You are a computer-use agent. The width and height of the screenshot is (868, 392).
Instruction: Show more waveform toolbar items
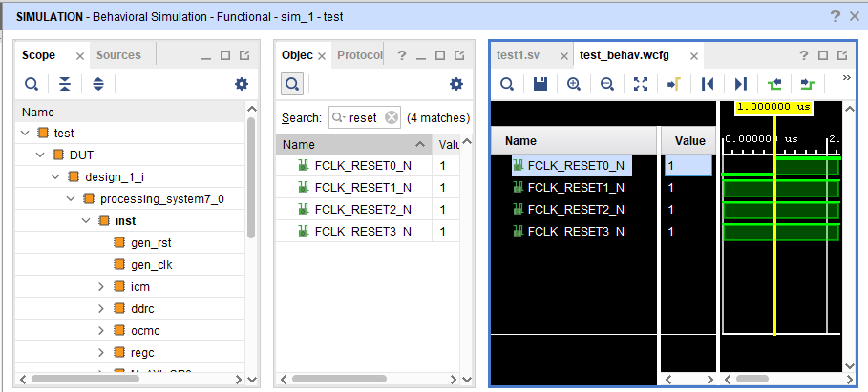click(846, 78)
